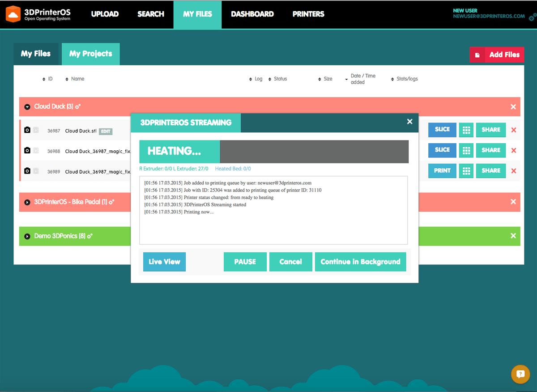
Task: Click grid icon in second SLICE row
Action: pyautogui.click(x=466, y=150)
